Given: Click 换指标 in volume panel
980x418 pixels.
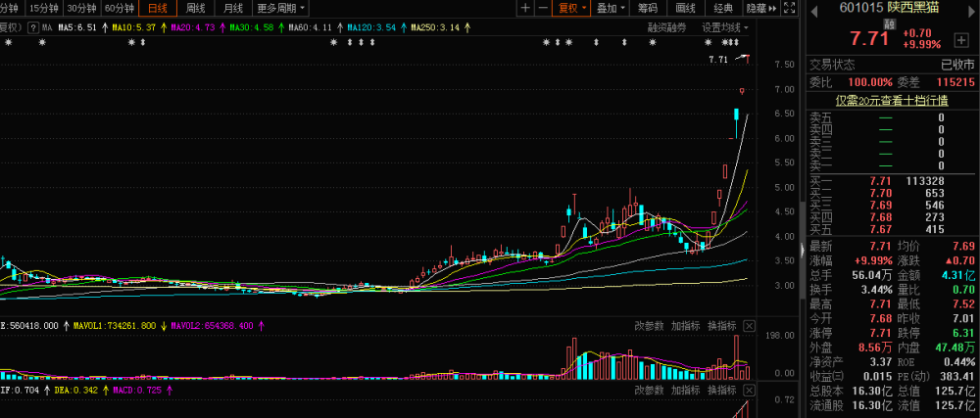Looking at the screenshot, I should (x=722, y=326).
